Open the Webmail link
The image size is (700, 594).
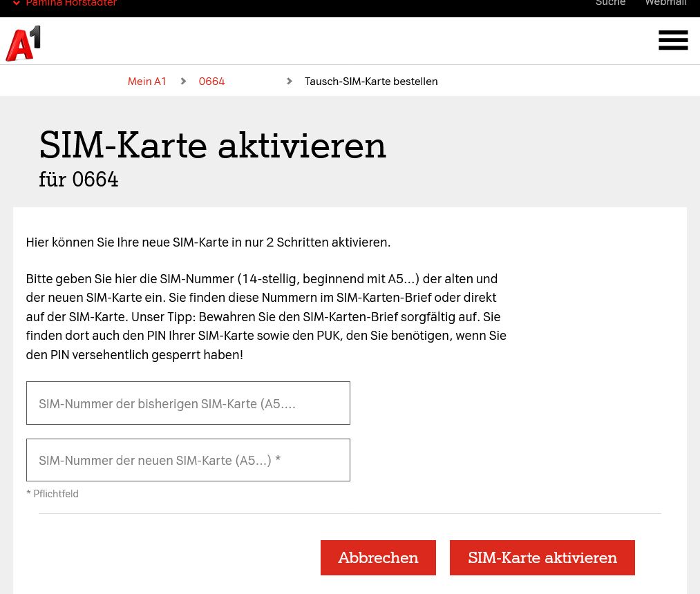pyautogui.click(x=665, y=3)
